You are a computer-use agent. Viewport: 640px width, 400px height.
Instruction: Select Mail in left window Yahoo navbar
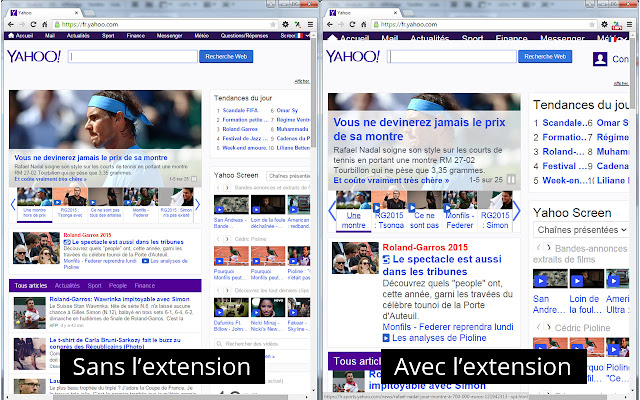pos(50,36)
